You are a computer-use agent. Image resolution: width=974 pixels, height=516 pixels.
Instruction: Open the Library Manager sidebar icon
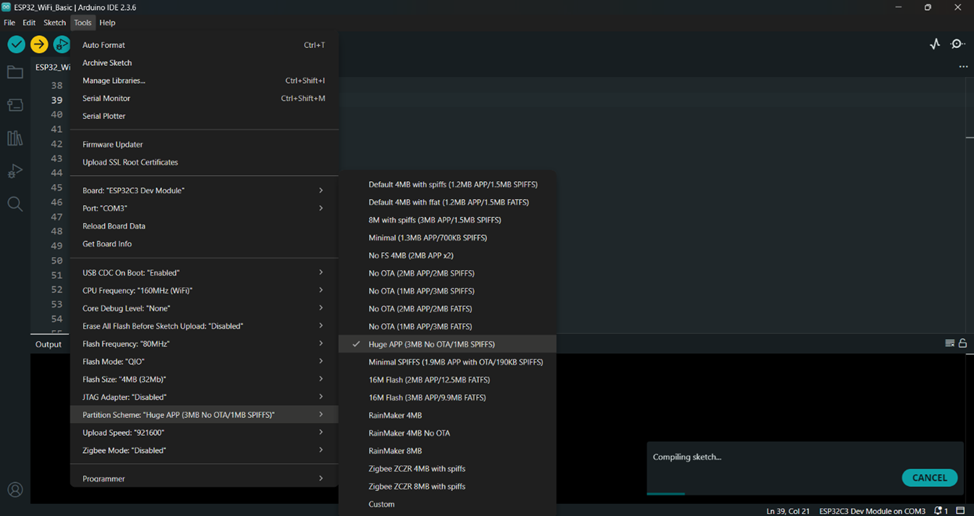pos(15,138)
